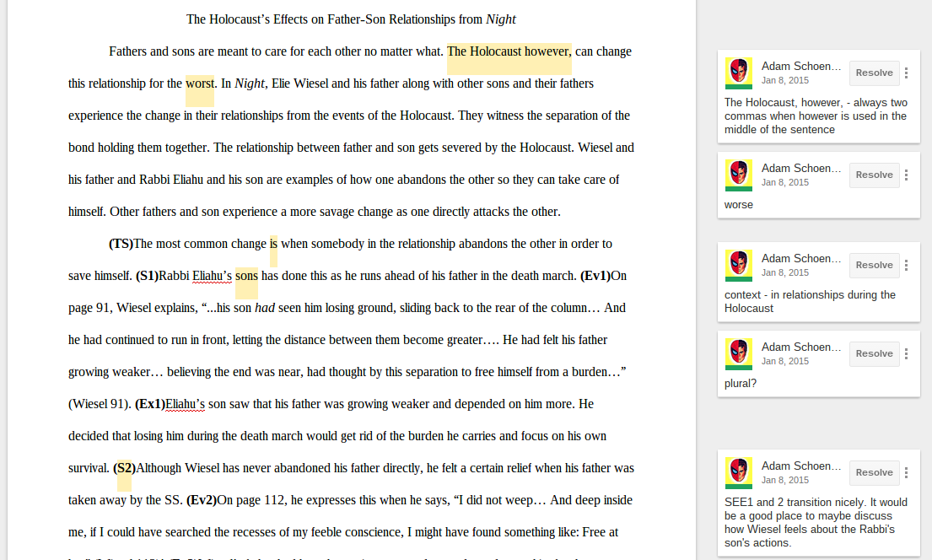
Task: Open the three-dot menu on the 'plural?' comment
Action: 906,353
